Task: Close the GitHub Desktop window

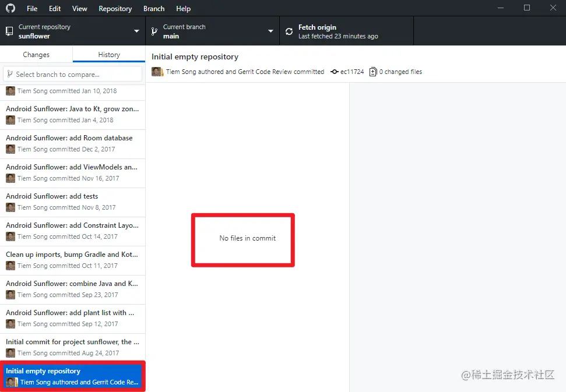Action: tap(553, 8)
